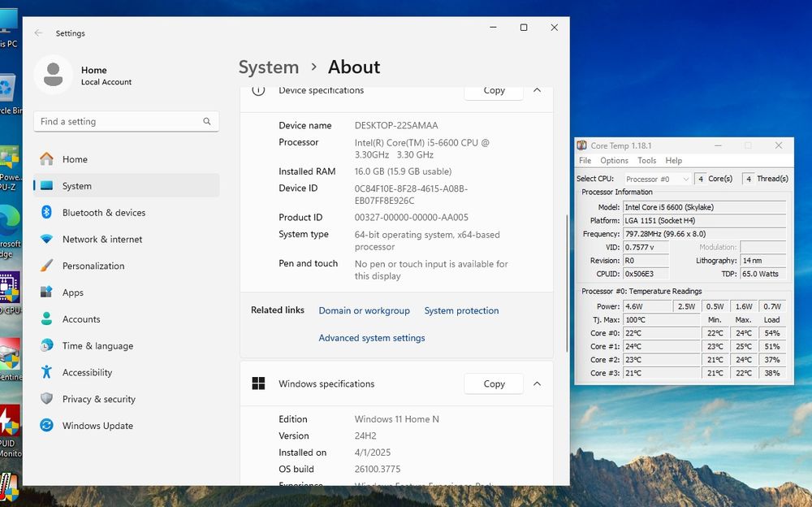
Task: Click the Home Local Account profile name
Action: point(106,76)
